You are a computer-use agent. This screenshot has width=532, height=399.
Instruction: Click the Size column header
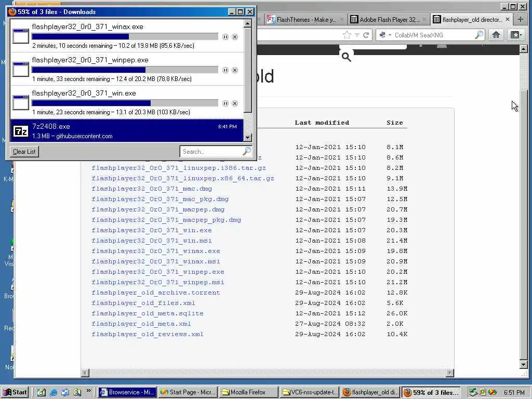[395, 123]
